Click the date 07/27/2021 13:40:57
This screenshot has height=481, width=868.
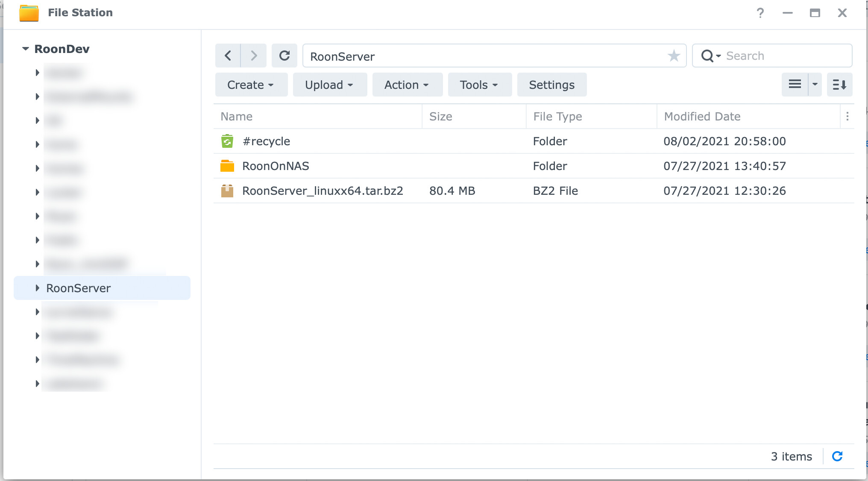pyautogui.click(x=724, y=166)
